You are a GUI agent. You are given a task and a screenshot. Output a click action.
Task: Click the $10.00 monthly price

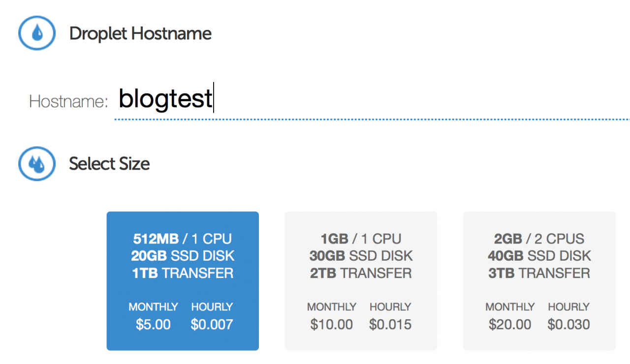[332, 325]
